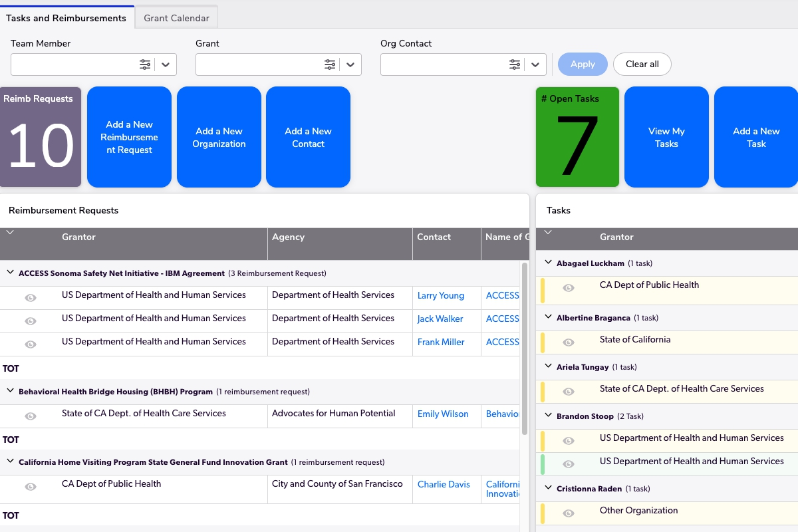Click eye icon in Jack Walker row
The image size is (798, 532).
point(31,321)
